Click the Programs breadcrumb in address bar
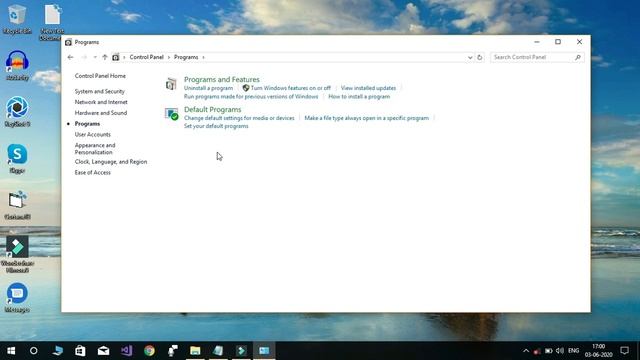 click(186, 57)
